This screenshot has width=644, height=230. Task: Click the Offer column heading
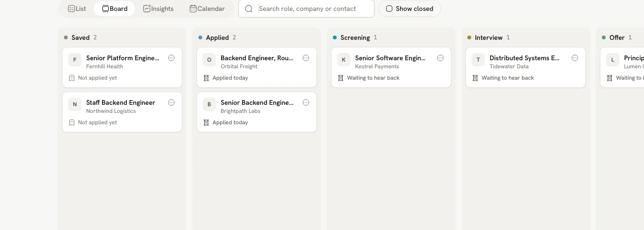(x=617, y=37)
